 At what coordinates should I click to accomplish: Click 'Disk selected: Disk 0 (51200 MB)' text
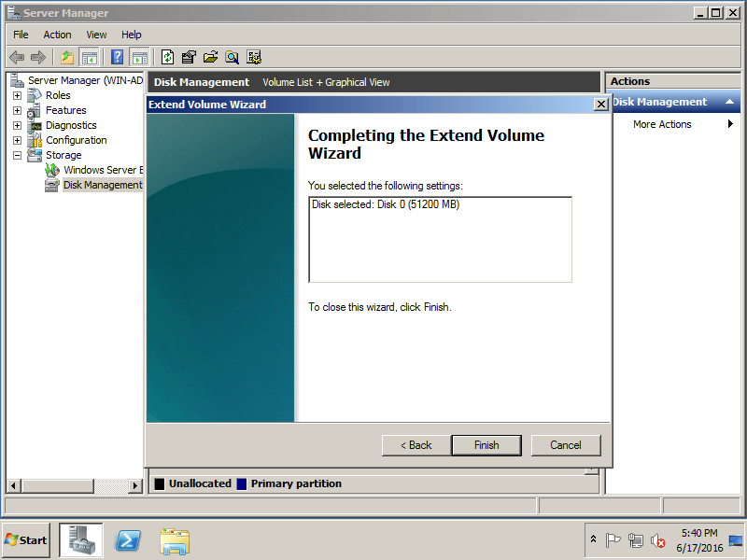coord(386,204)
